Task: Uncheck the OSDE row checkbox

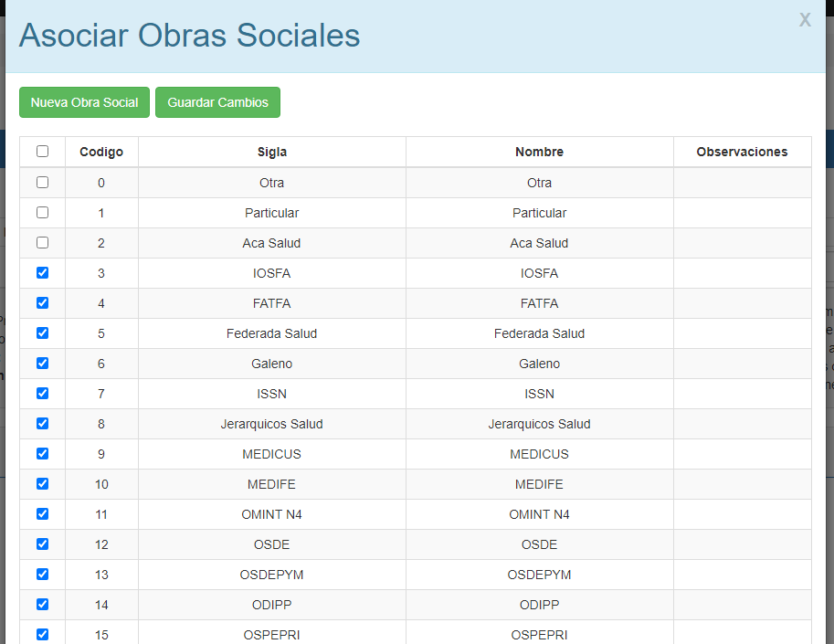Action: [42, 544]
